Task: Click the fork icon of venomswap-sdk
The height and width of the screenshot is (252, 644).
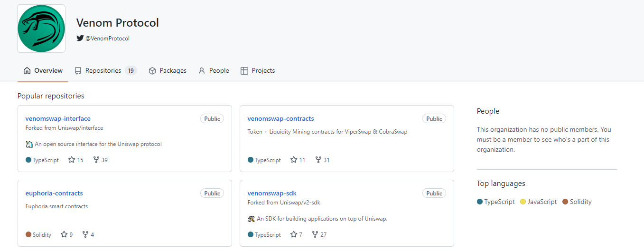Action: (x=315, y=234)
